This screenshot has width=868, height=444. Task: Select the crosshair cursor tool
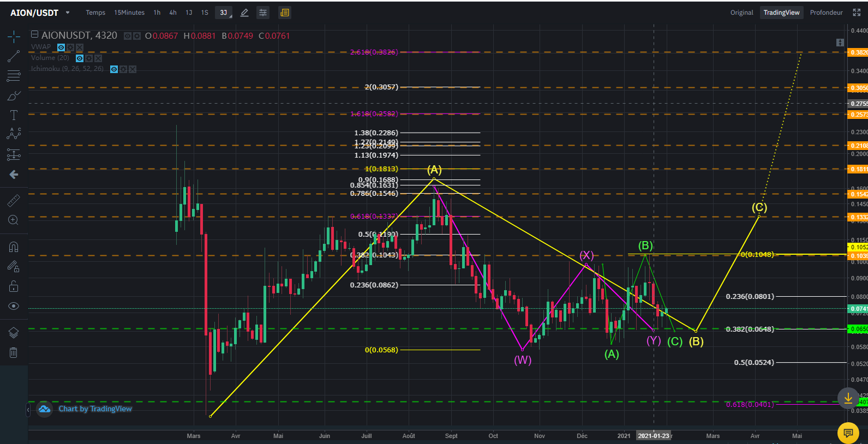[14, 37]
